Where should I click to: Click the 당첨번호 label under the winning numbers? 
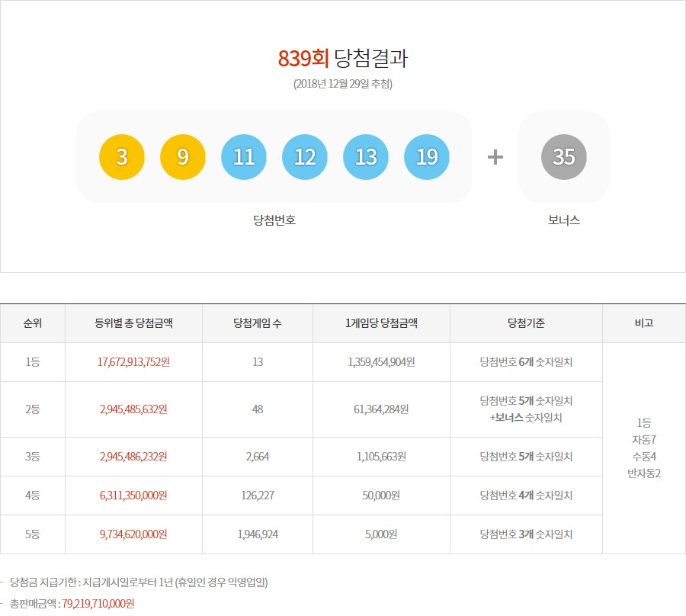274,216
